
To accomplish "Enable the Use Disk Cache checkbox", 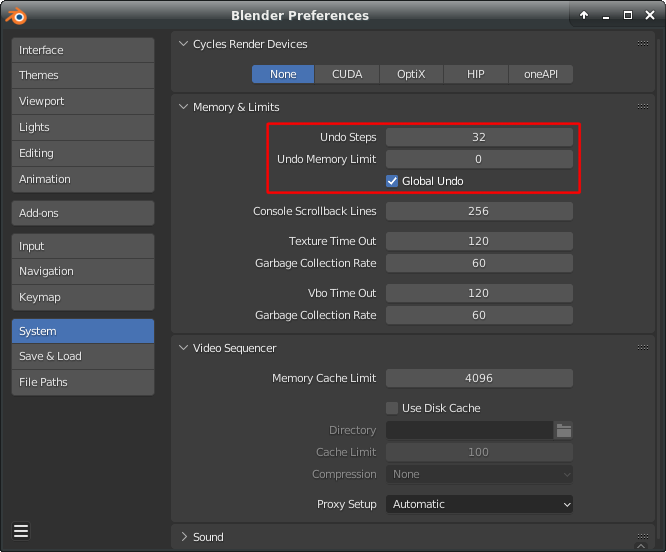I will pyautogui.click(x=392, y=408).
